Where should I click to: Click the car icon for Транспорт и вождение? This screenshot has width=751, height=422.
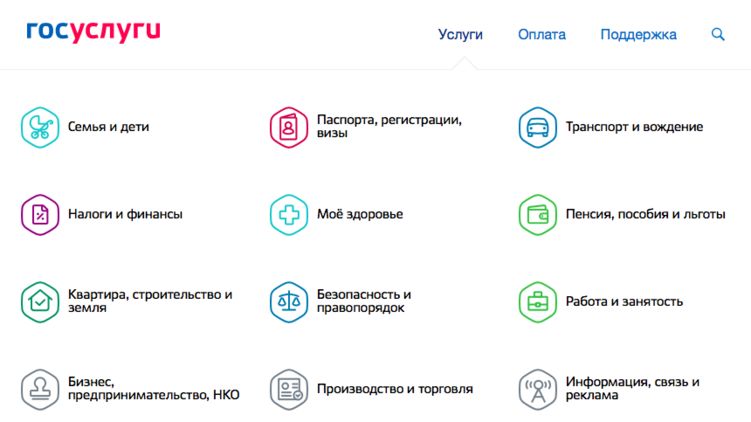point(537,127)
